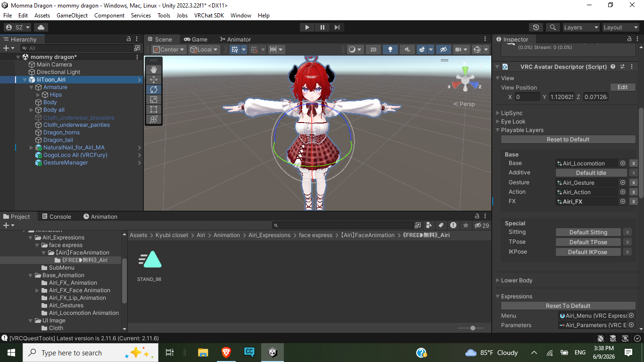Image resolution: width=644 pixels, height=362 pixels.
Task: Select the Transform tool in Scene
Action: 154,119
